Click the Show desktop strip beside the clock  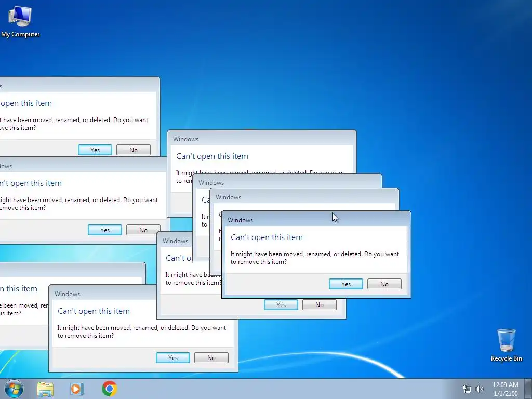(x=528, y=389)
